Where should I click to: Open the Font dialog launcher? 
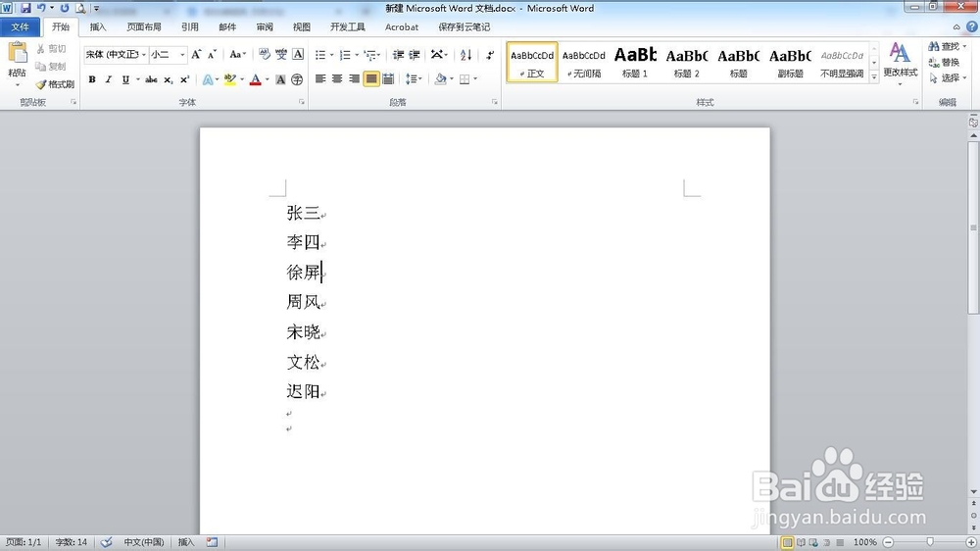301,102
